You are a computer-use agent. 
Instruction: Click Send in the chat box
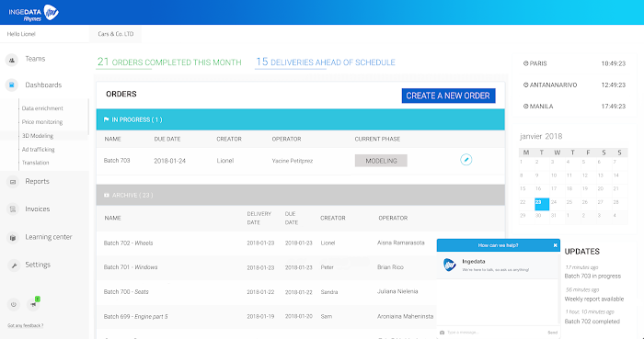[552, 333]
